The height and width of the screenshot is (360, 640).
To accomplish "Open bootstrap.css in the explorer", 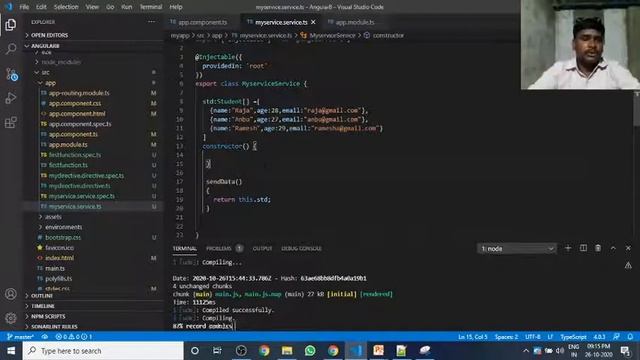I will 63,237.
